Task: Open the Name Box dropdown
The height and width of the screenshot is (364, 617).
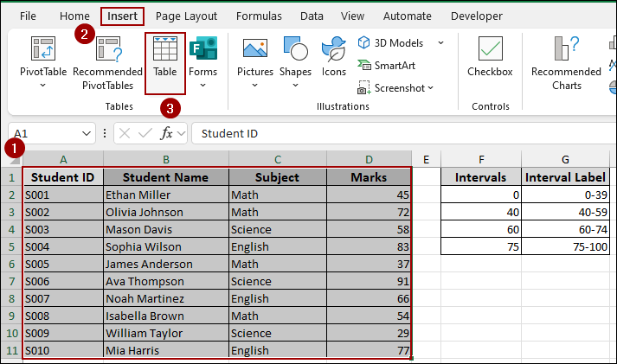Action: click(87, 134)
